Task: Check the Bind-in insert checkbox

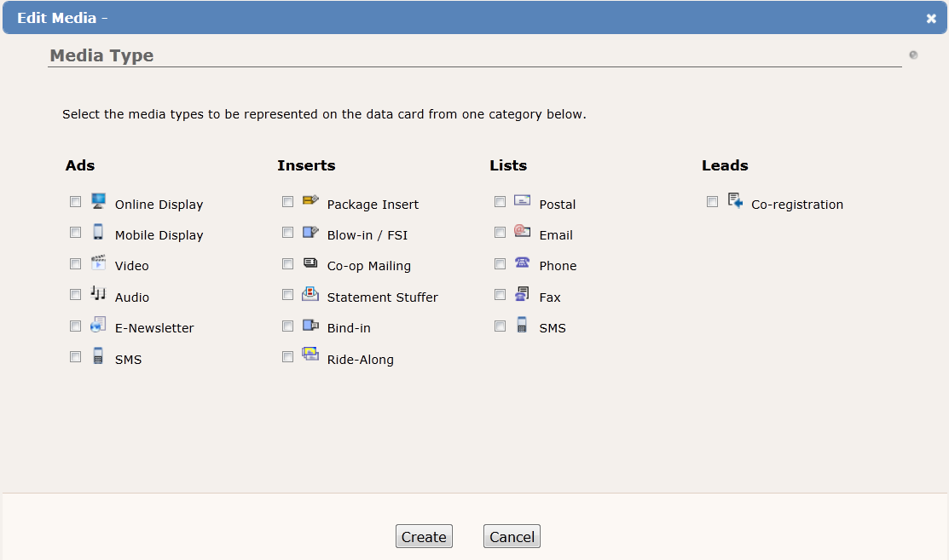Action: [288, 326]
